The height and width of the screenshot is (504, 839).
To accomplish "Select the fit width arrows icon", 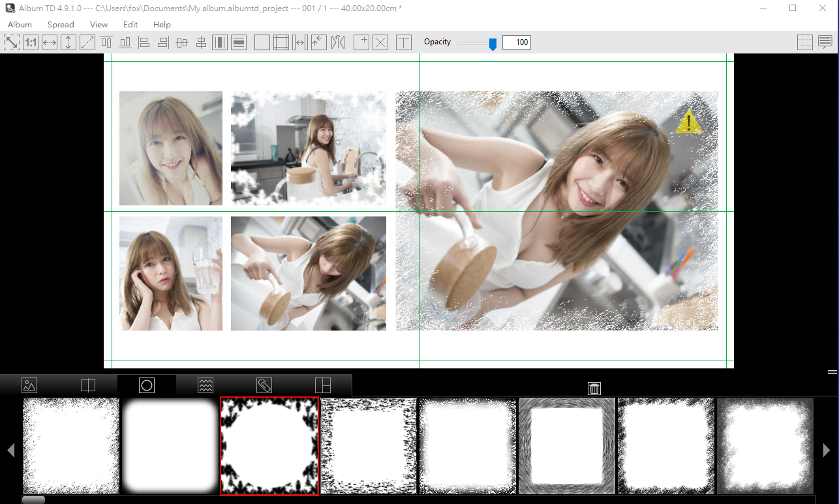I will [50, 42].
